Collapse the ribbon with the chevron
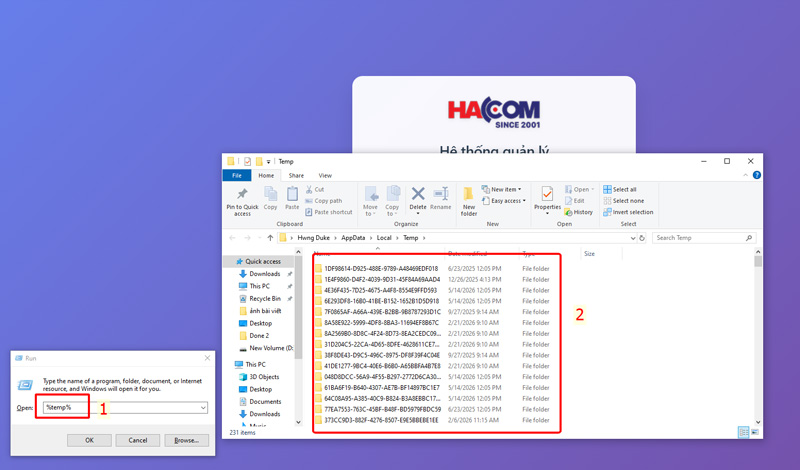Image resolution: width=800 pixels, height=470 pixels. pos(745,175)
